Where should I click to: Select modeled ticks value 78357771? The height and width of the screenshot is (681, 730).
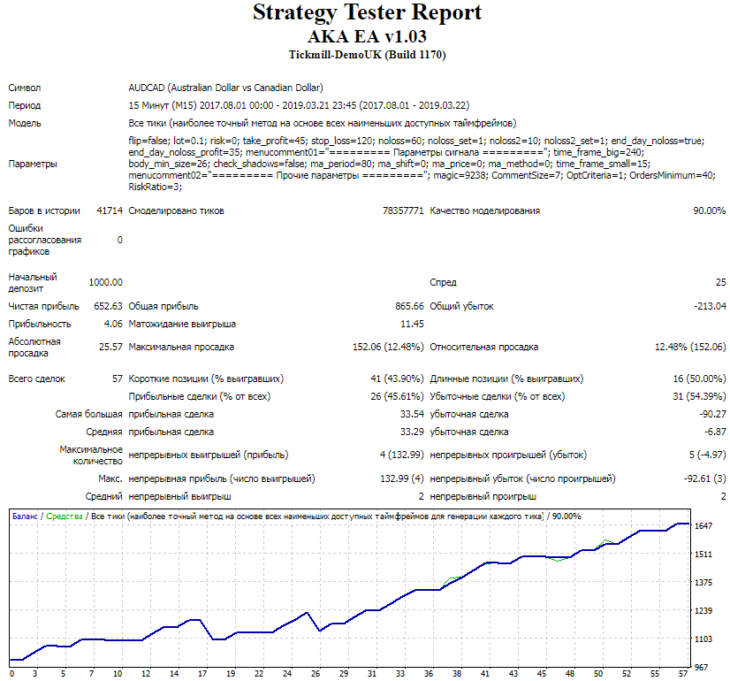(403, 211)
